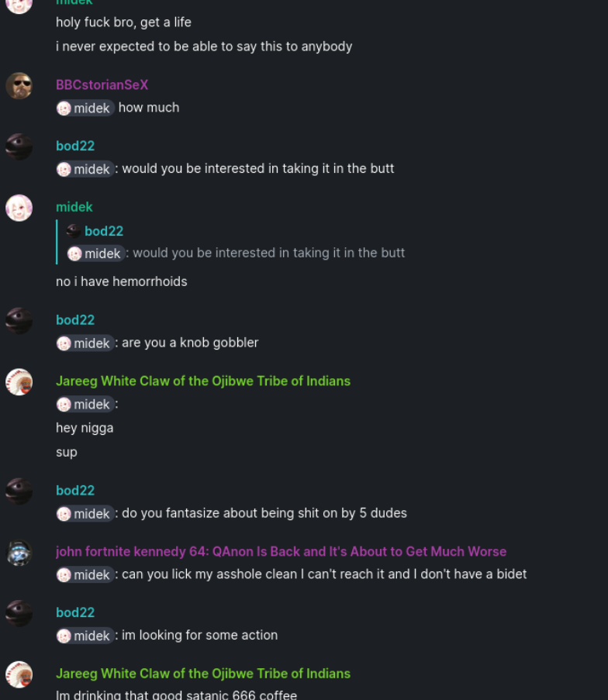Click midek mention before "im looking for some action"
608x700 pixels.
pyautogui.click(x=85, y=636)
